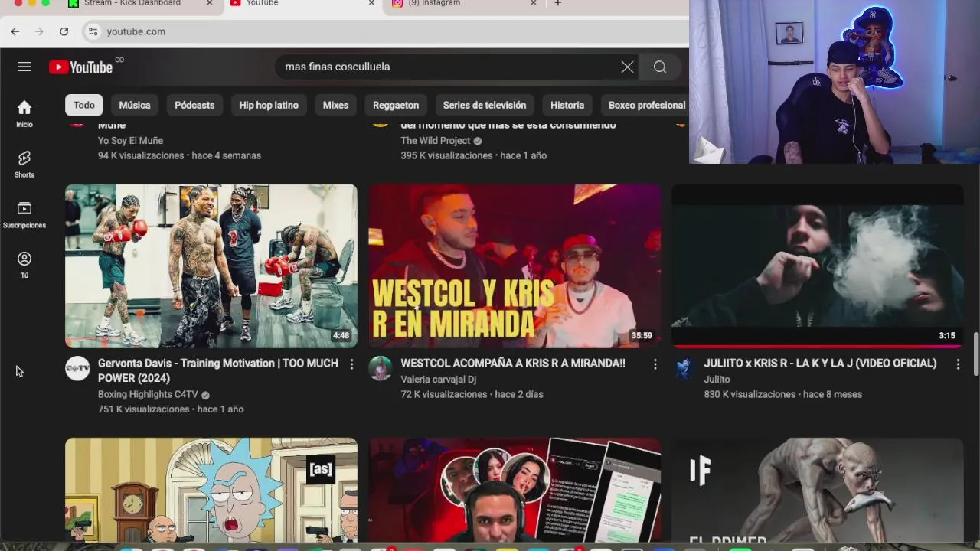Click the page vertical scrollbar
Viewport: 980px width, 551px height.
(975, 354)
